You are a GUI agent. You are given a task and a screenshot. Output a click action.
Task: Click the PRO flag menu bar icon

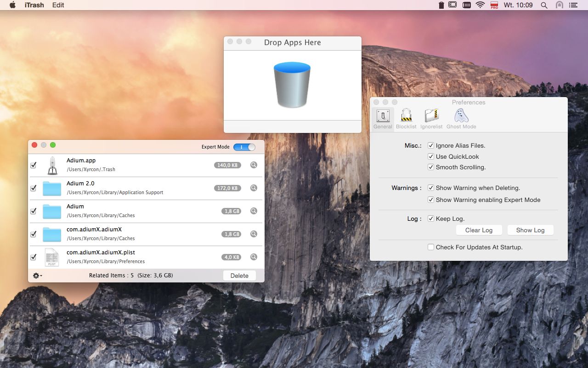(494, 5)
